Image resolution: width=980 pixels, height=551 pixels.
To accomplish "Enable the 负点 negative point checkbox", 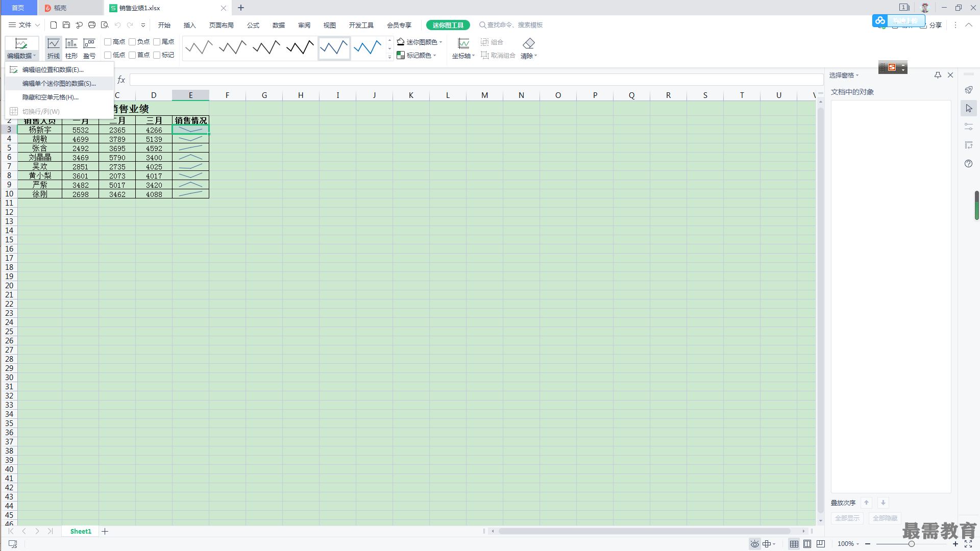I will pos(132,42).
